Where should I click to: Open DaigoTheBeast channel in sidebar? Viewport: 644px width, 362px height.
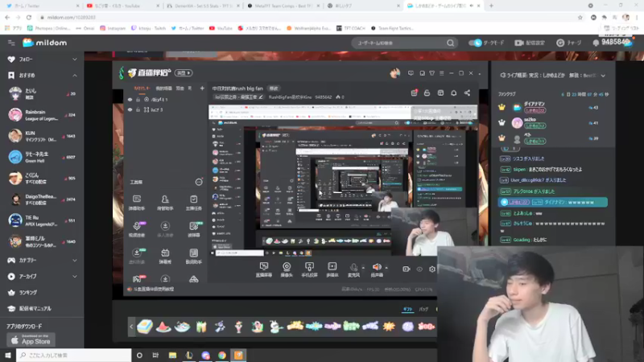(x=42, y=200)
